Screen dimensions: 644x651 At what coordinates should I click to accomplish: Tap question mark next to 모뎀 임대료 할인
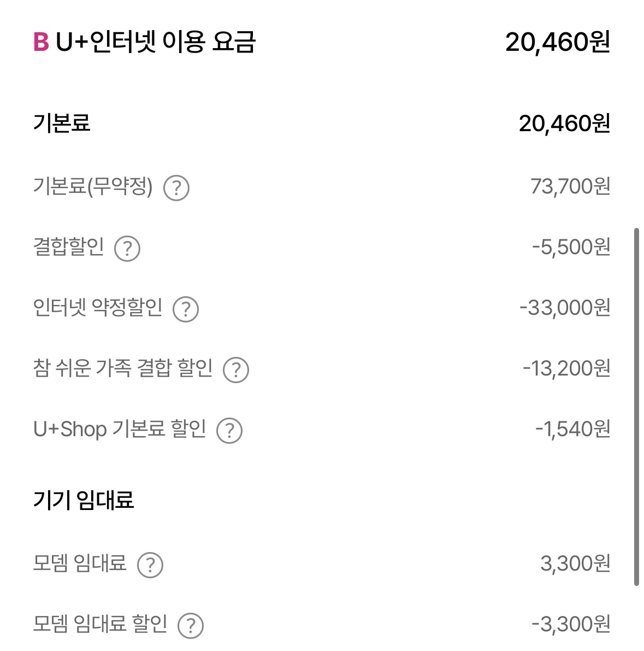[191, 626]
